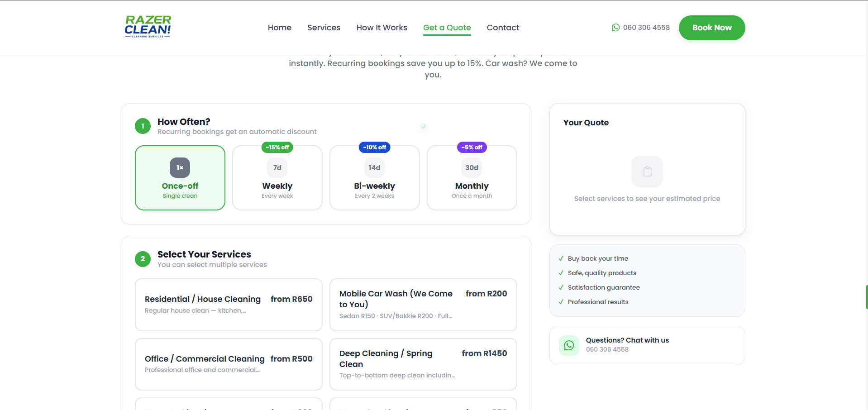Open the How It Works page
Image resolution: width=868 pixels, height=410 pixels.
tap(382, 28)
